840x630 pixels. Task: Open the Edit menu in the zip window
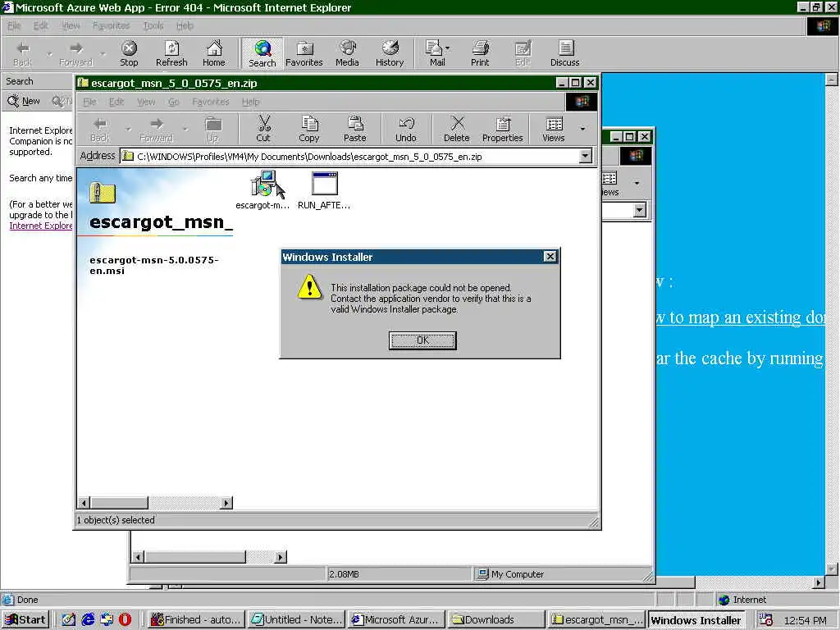pyautogui.click(x=116, y=102)
